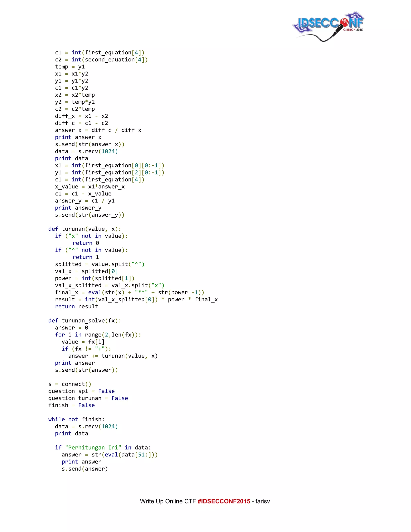Viewport: 411px width, 532px height.
Task: Click the line 'question_turunan = False'
Action: [x=88, y=398]
